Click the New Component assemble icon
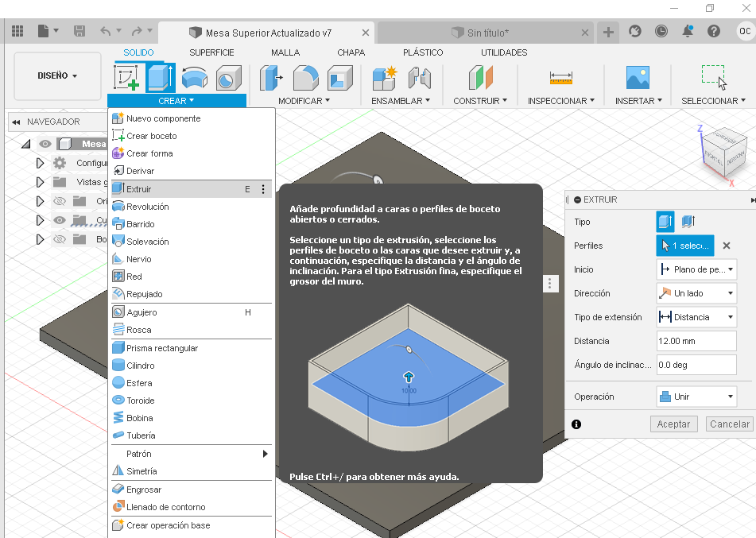The width and height of the screenshot is (756, 538). [384, 78]
